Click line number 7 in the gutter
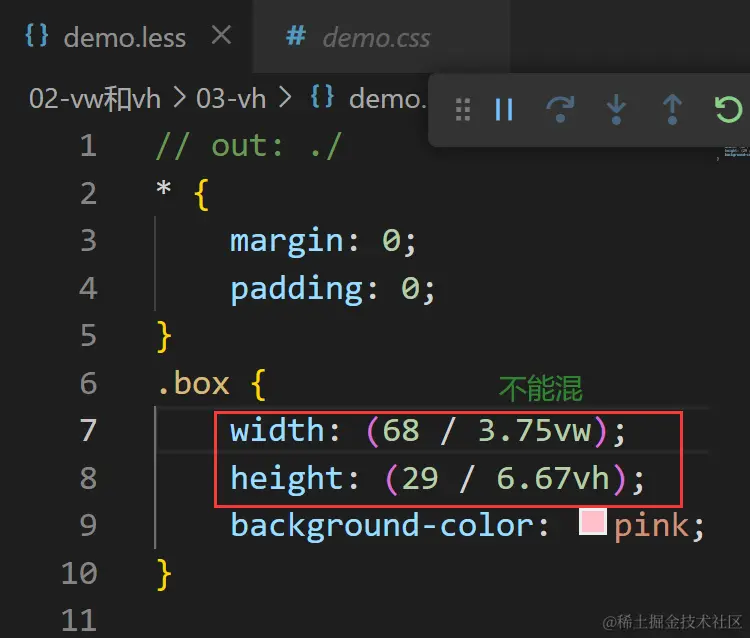 pyautogui.click(x=88, y=430)
